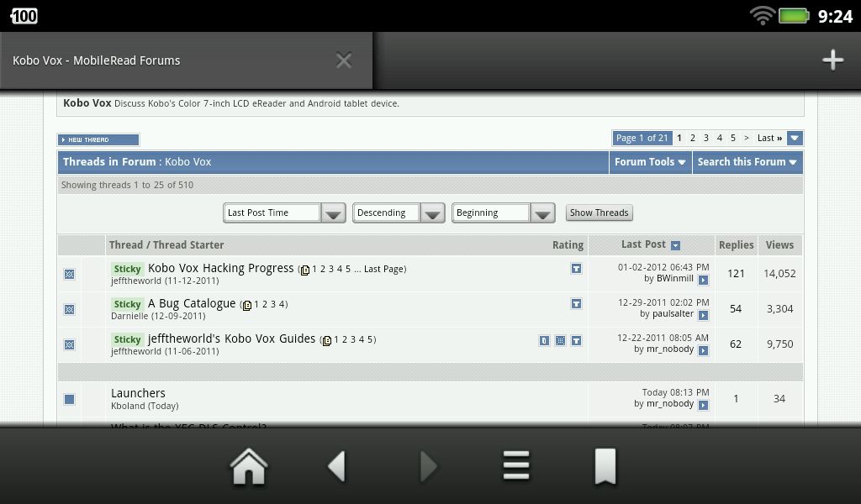Go to last post arrow in Kobo Vox Guides row
Screen dimensions: 861x504
tap(703, 350)
